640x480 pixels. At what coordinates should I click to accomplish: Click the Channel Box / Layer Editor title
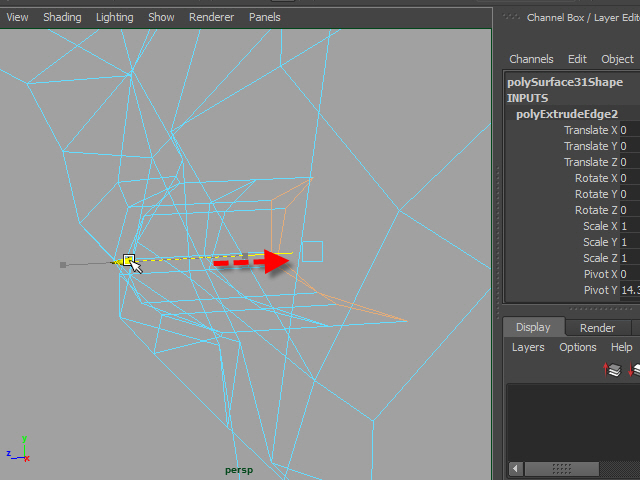(583, 18)
